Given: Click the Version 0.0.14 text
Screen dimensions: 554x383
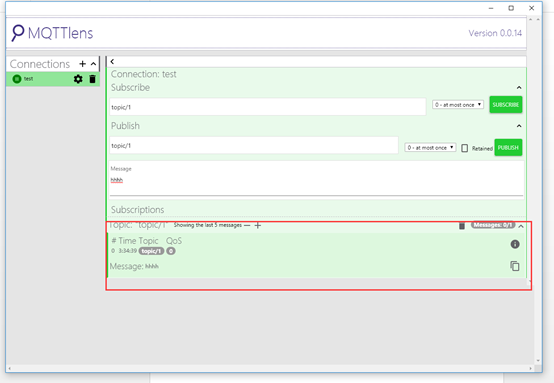Looking at the screenshot, I should tap(495, 33).
